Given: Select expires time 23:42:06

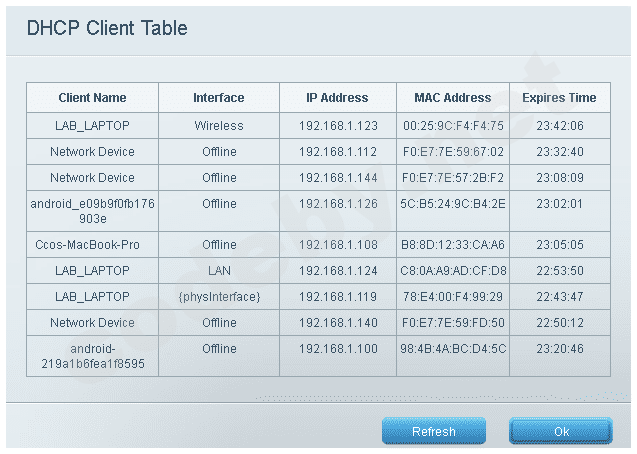Looking at the screenshot, I should 559,126.
